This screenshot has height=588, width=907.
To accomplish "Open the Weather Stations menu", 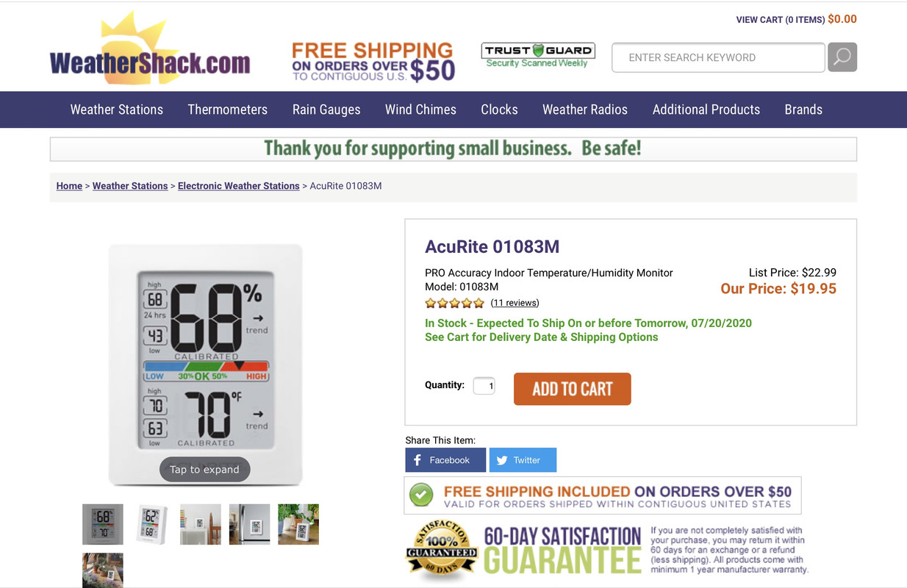I will (117, 110).
